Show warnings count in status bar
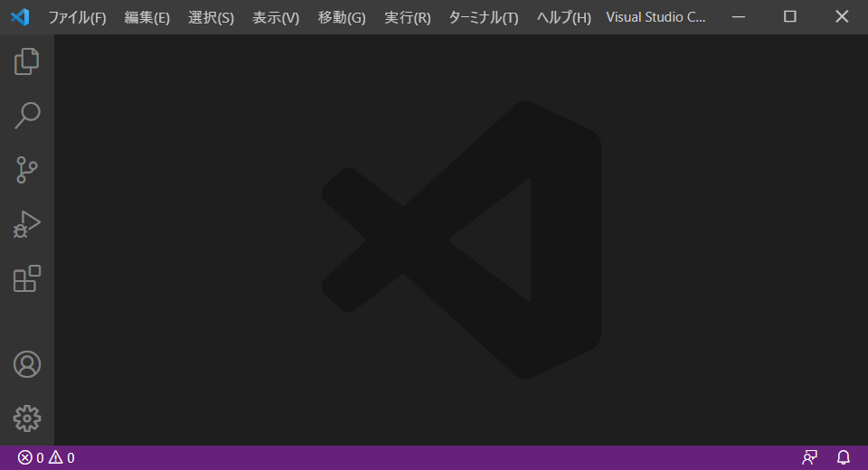 pos(61,458)
